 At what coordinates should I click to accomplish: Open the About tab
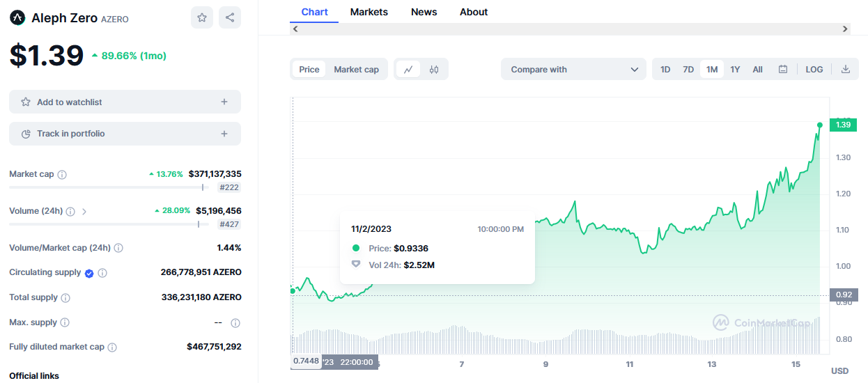(474, 12)
